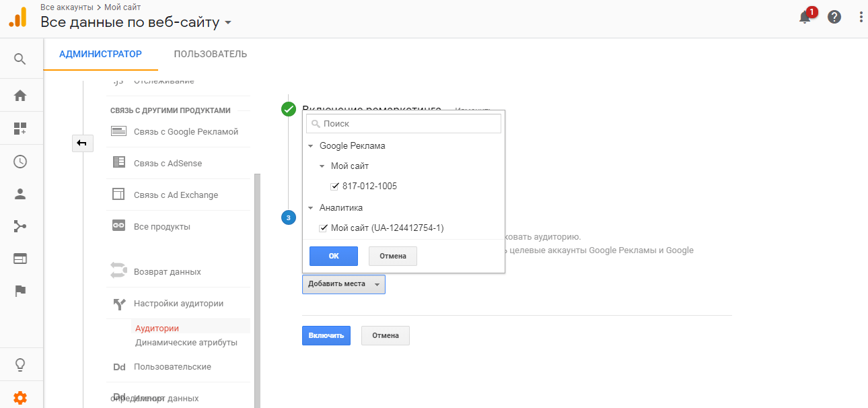Select the Аудитории menu item
The width and height of the screenshot is (868, 408).
(x=157, y=328)
